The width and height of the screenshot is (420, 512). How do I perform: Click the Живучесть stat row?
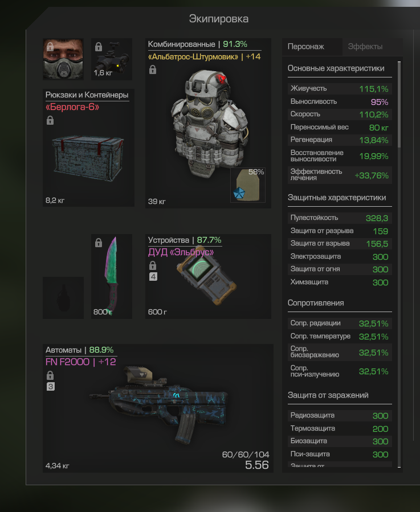[x=340, y=89]
